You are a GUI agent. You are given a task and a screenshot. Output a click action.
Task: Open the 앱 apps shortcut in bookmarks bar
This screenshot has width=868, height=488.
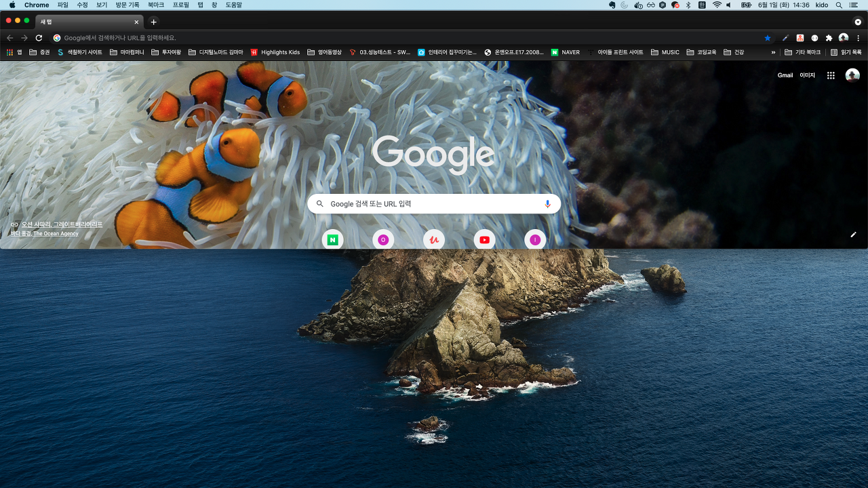coord(14,52)
